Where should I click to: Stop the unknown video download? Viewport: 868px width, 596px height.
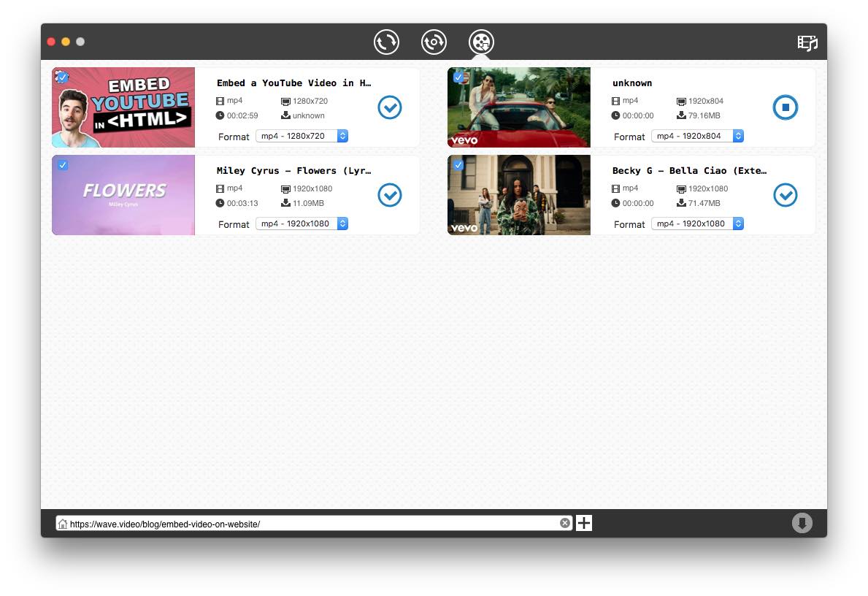[785, 107]
